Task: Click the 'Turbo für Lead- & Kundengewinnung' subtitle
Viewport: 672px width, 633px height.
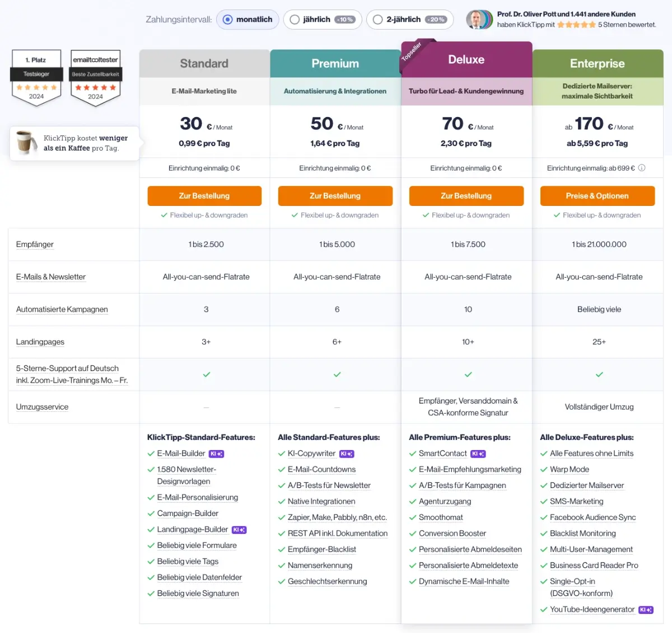Action: pyautogui.click(x=466, y=91)
